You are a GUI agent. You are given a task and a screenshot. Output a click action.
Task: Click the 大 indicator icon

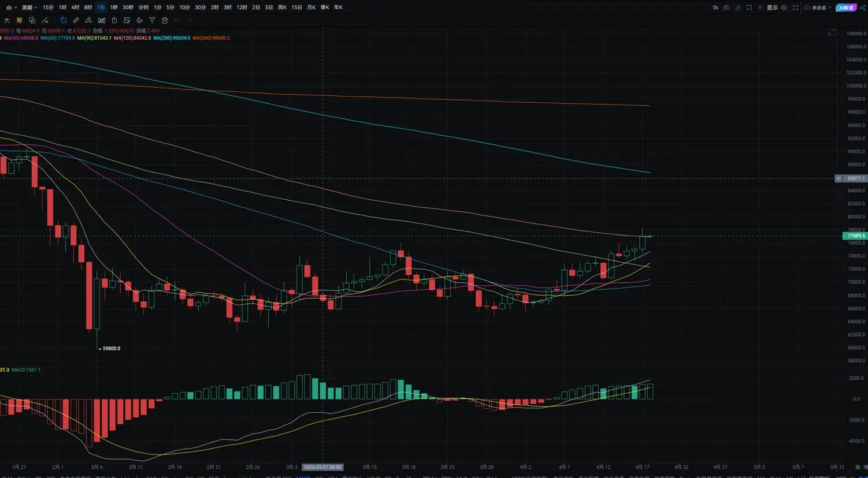click(x=7, y=20)
